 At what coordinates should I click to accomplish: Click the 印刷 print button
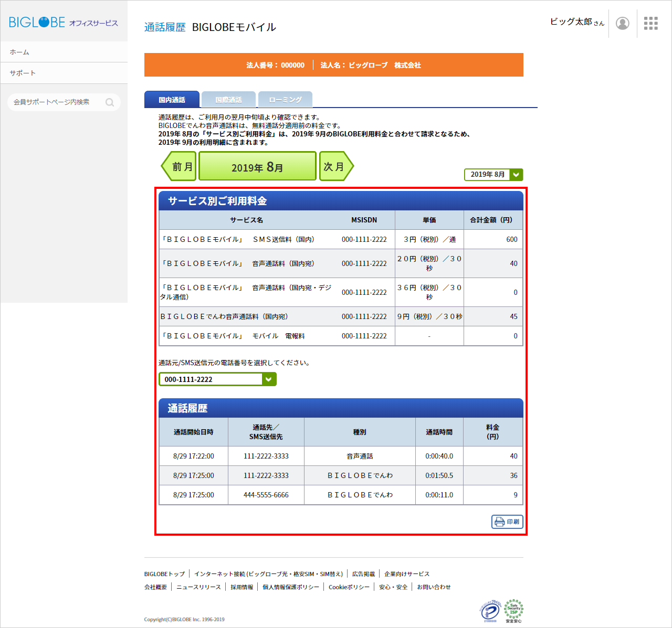click(507, 521)
